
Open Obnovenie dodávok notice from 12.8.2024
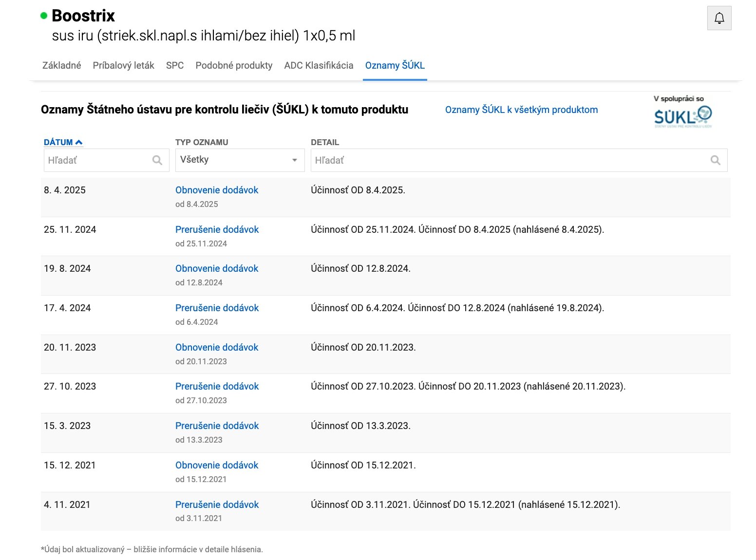click(x=217, y=268)
